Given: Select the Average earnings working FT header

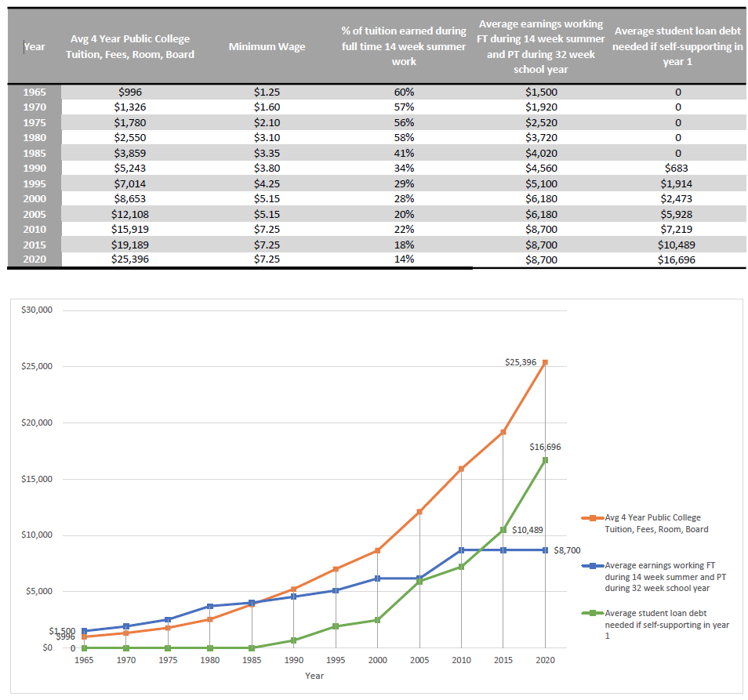Looking at the screenshot, I should coord(541,47).
